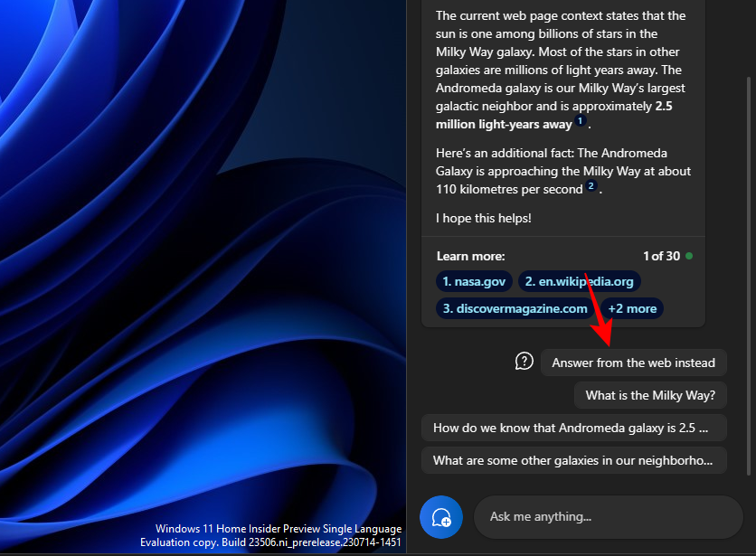Ask "What is the Milky Way?"
756x556 pixels.
click(650, 395)
